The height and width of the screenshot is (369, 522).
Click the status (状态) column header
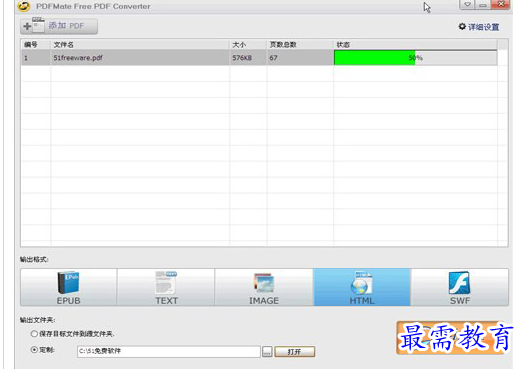point(415,44)
